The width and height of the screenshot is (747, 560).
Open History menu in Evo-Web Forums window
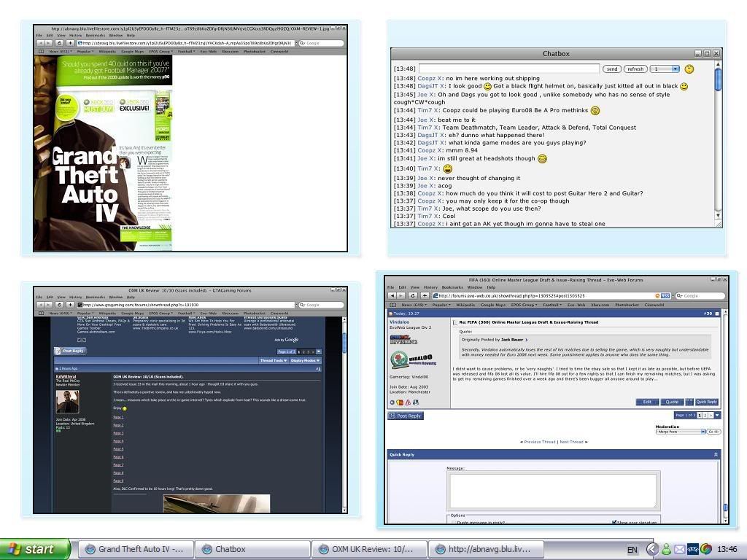[x=430, y=287]
